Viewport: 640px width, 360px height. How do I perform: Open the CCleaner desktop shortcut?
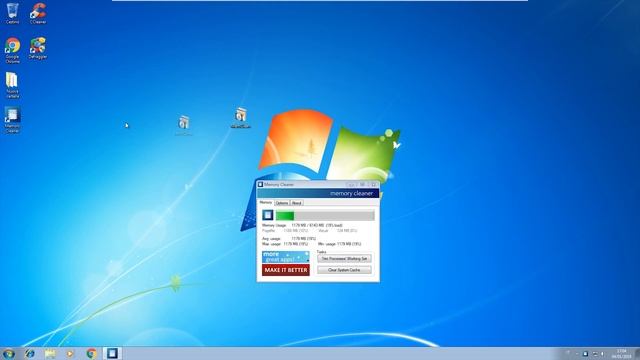pos(38,13)
